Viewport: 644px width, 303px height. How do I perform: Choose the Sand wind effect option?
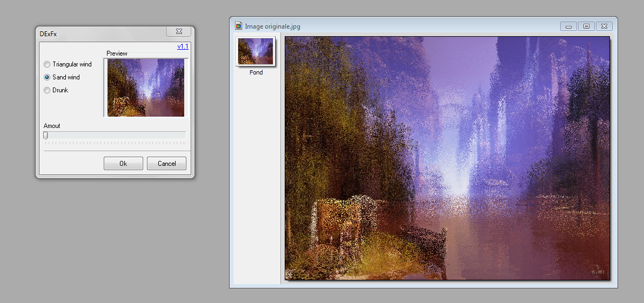tap(47, 77)
